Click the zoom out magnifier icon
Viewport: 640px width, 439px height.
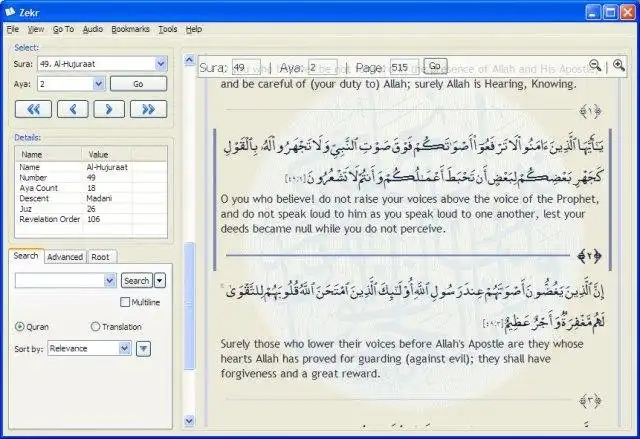coord(595,65)
